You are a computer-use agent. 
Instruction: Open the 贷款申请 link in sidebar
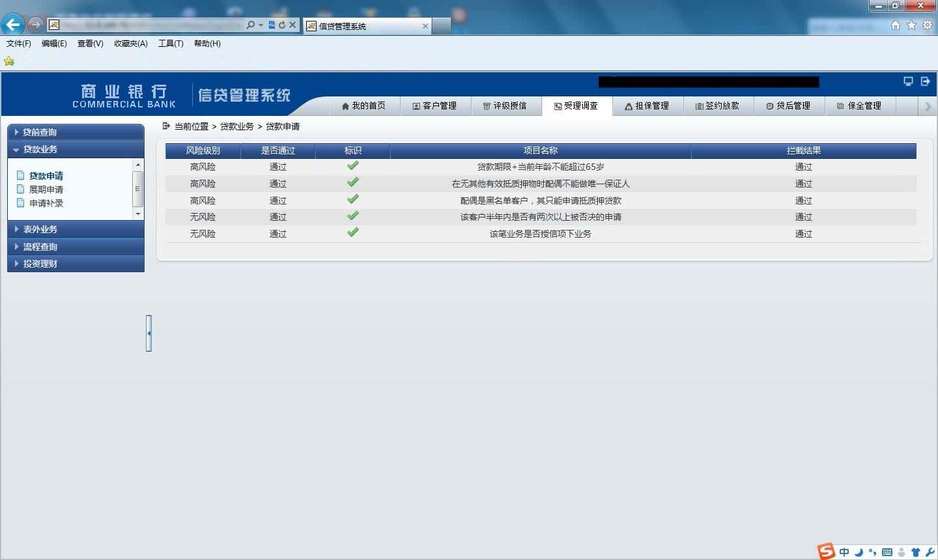coord(46,176)
